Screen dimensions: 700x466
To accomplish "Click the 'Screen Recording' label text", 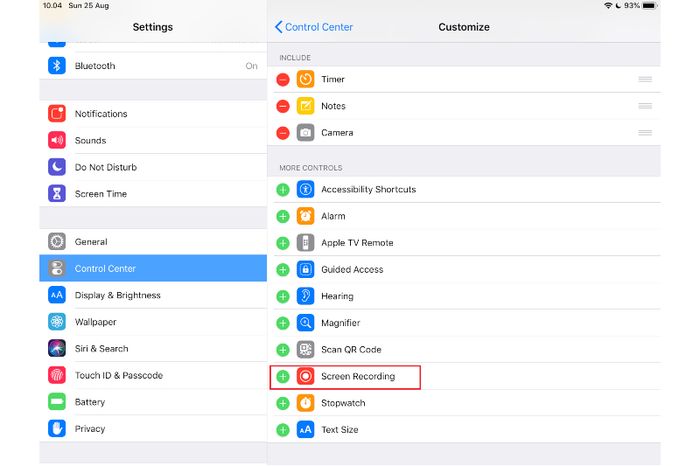I will click(358, 376).
